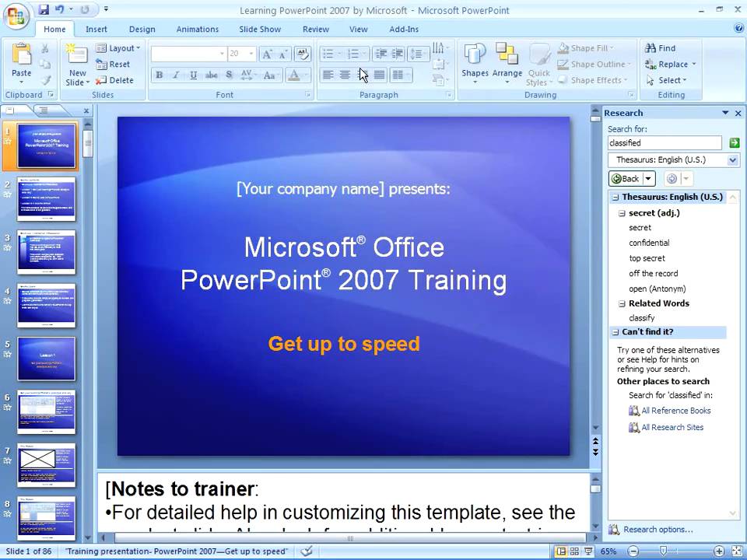Clear all formatting
Viewport: 747px width, 560px height.
(x=303, y=54)
